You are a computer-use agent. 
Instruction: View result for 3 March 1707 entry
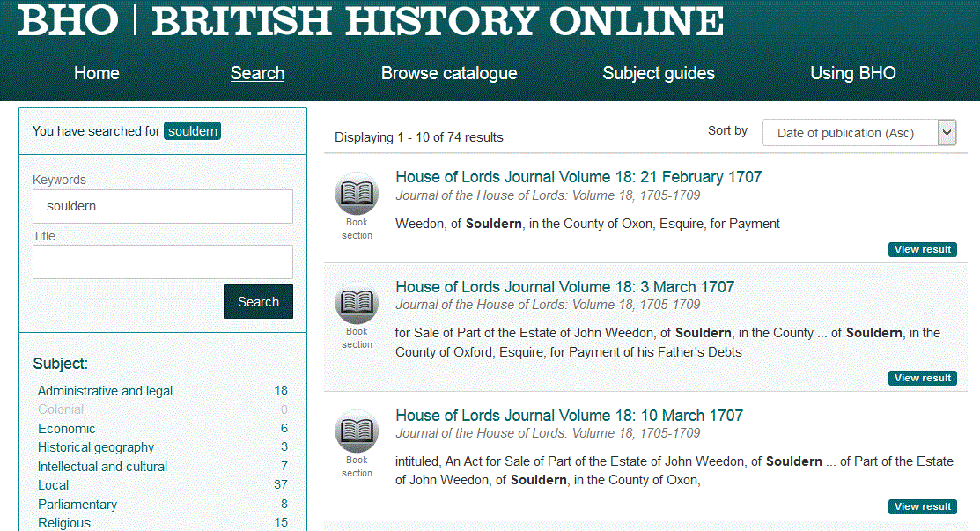coord(923,378)
